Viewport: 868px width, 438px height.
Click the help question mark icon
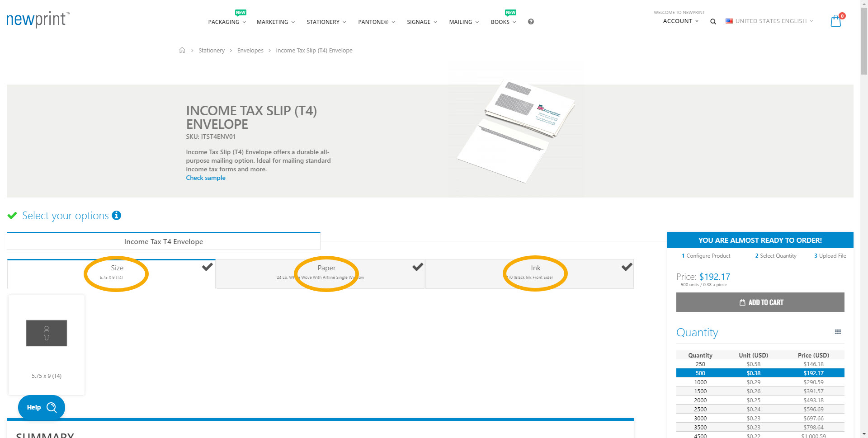[x=531, y=22]
